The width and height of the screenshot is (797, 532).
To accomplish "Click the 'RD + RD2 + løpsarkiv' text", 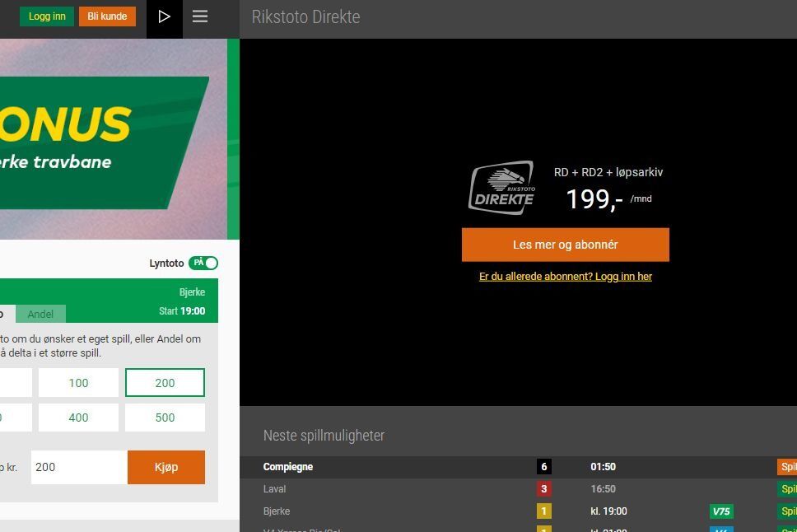I will click(x=608, y=172).
